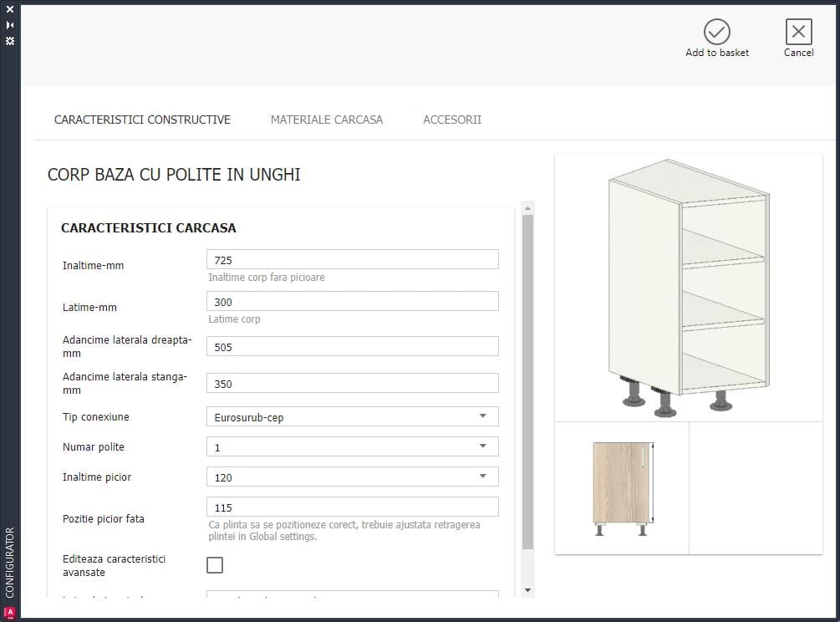
Task: Click the Latime-mm label
Action: point(89,308)
